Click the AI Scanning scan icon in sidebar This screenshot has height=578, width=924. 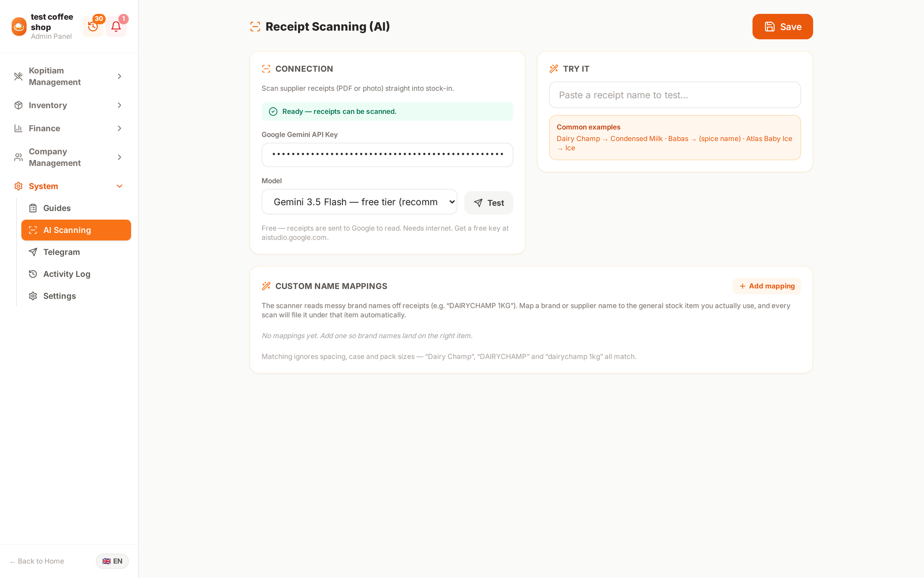coord(33,230)
